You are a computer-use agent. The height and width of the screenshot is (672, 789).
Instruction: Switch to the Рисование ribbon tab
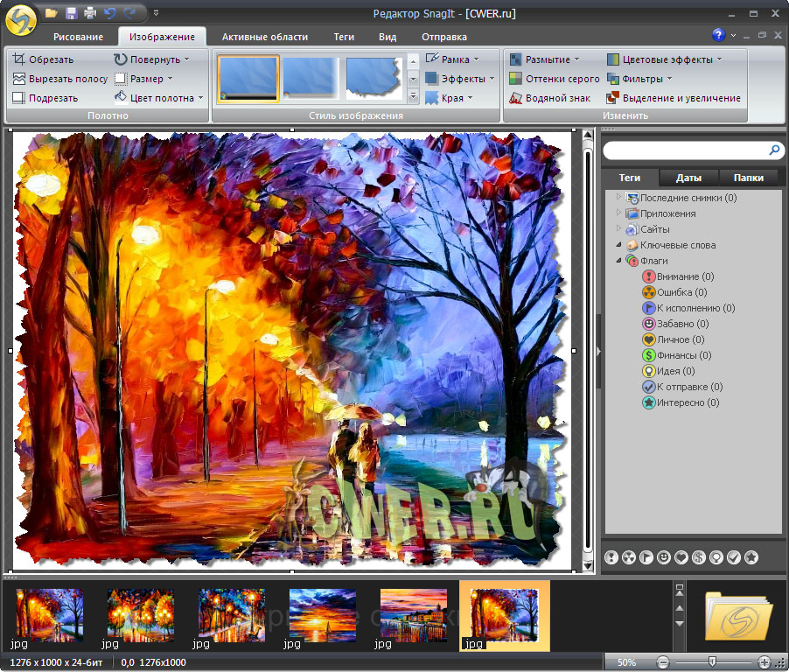click(x=78, y=37)
